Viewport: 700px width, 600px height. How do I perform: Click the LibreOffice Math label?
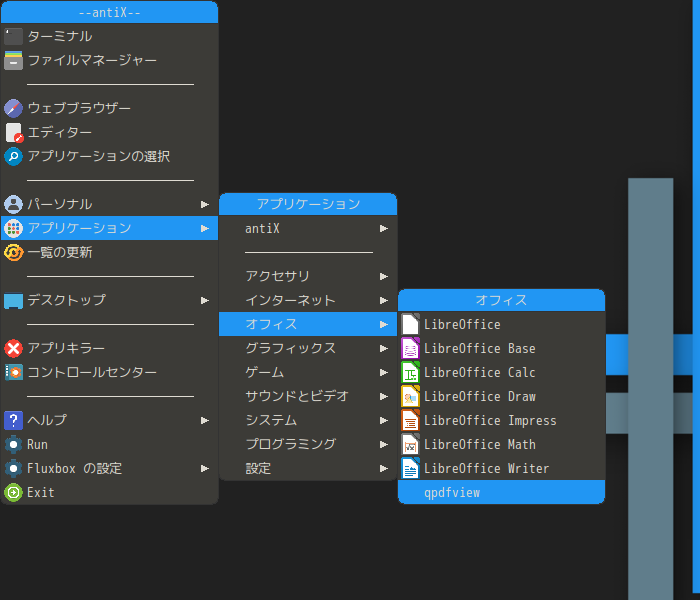(x=479, y=444)
